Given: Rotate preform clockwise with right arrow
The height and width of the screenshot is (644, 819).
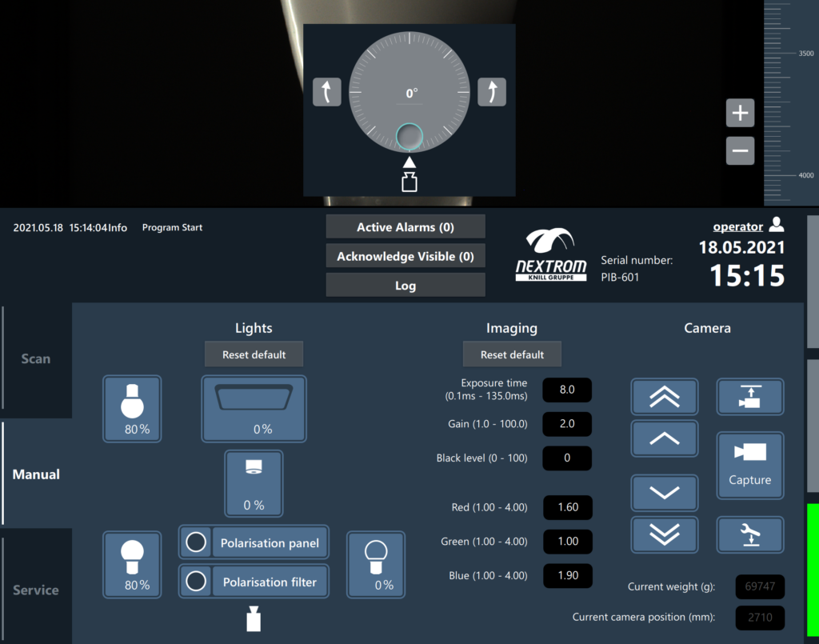Looking at the screenshot, I should (x=492, y=92).
